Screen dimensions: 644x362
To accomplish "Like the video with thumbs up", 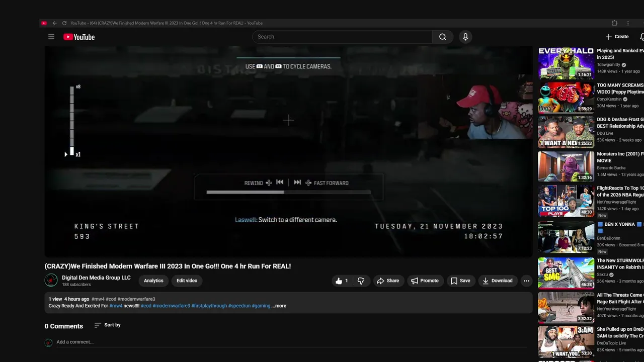I will pos(342,281).
